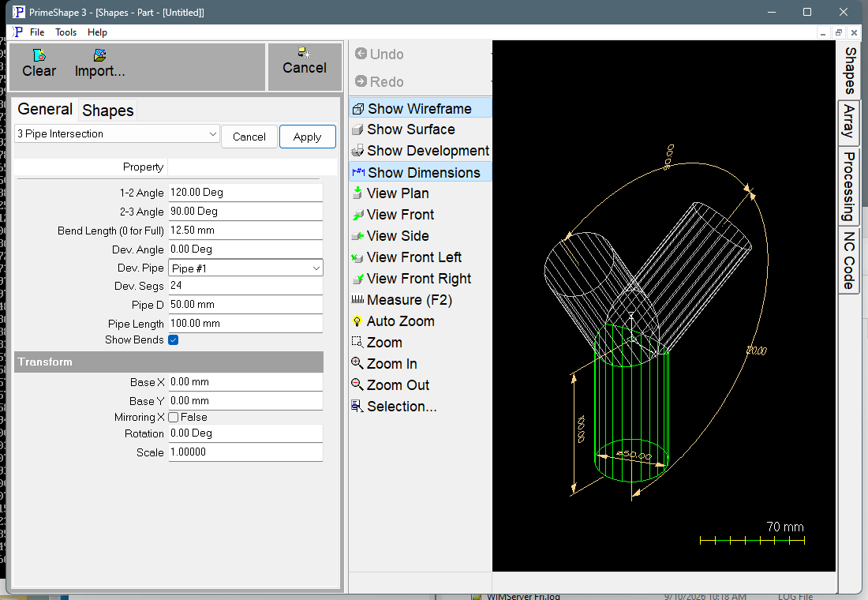Click Auto Zoom lightbulb icon
The height and width of the screenshot is (600, 868).
coord(357,321)
